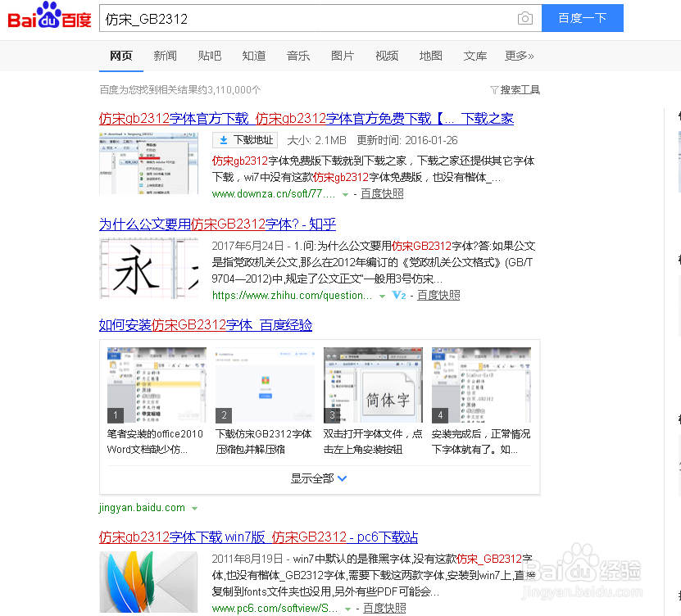Open 搜索工具 filter options

(x=515, y=90)
